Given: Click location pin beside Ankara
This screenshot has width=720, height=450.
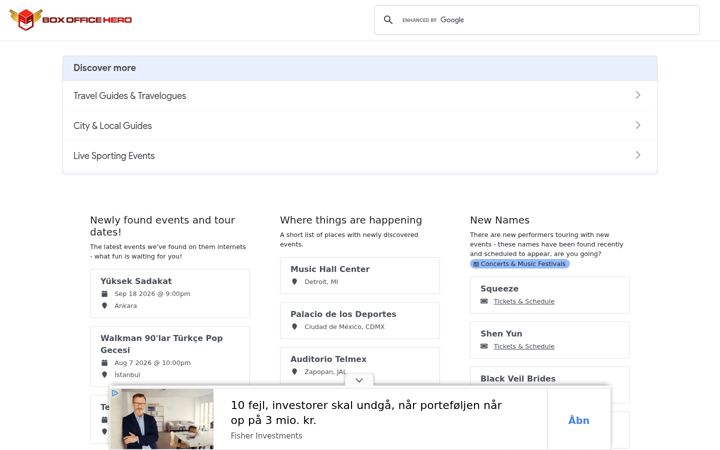Looking at the screenshot, I should click(104, 305).
